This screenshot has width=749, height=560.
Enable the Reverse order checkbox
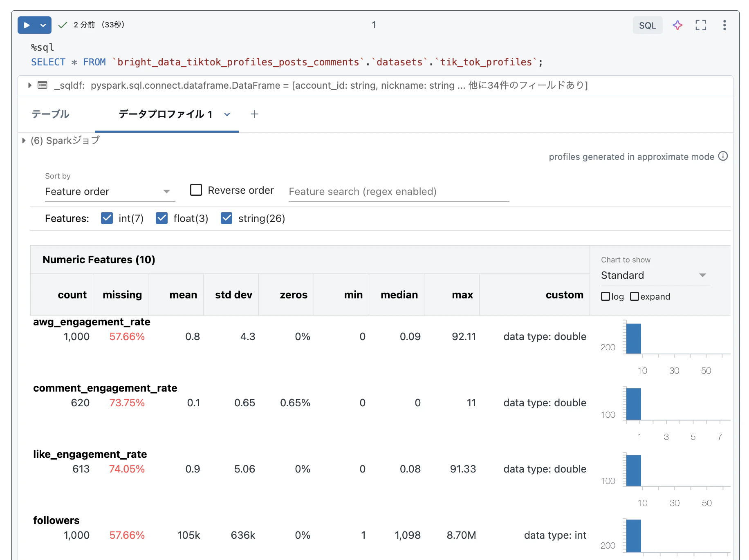click(196, 190)
